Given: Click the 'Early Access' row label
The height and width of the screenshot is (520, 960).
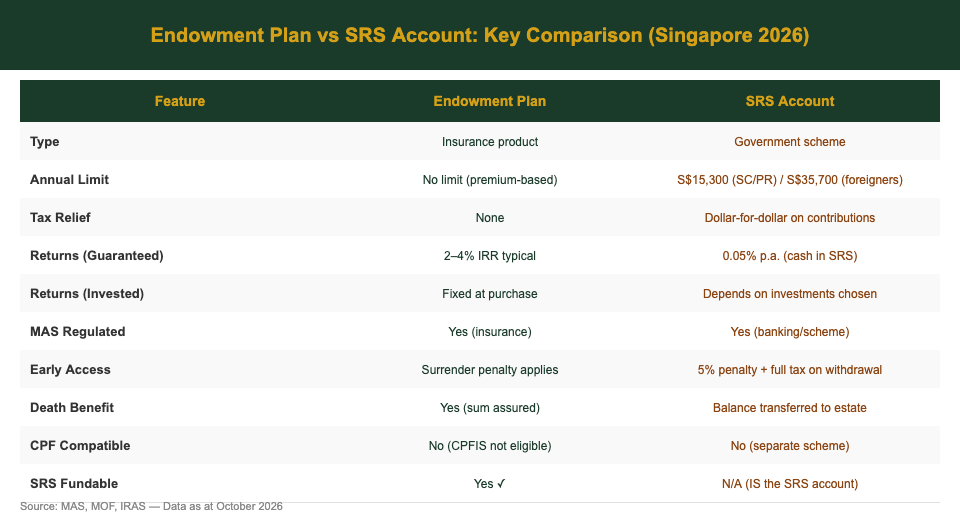Looking at the screenshot, I should (x=70, y=369).
